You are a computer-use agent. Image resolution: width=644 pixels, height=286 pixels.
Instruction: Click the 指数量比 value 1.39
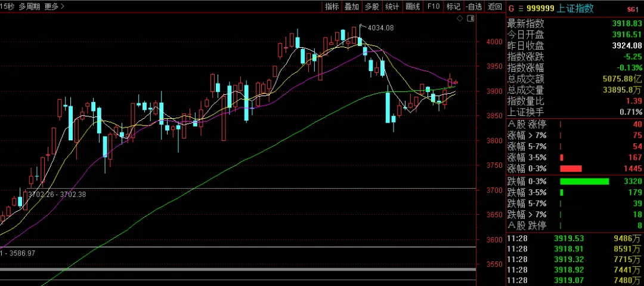tap(634, 101)
